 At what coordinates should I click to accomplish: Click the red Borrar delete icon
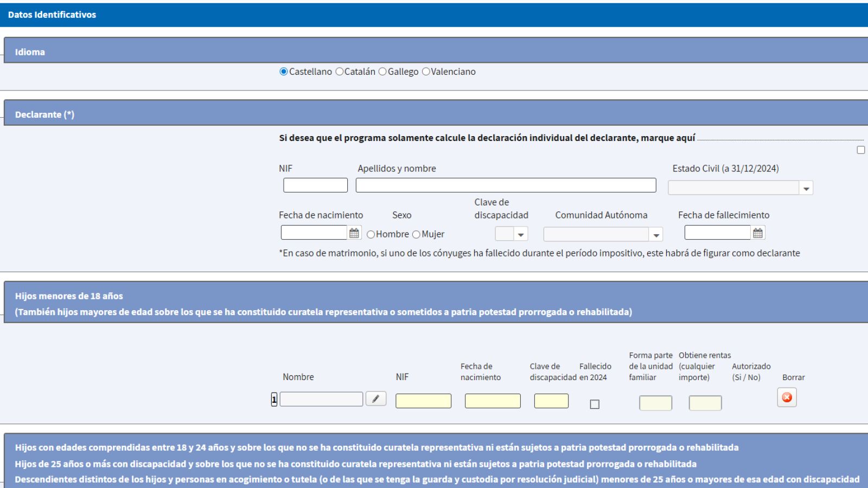pos(787,397)
